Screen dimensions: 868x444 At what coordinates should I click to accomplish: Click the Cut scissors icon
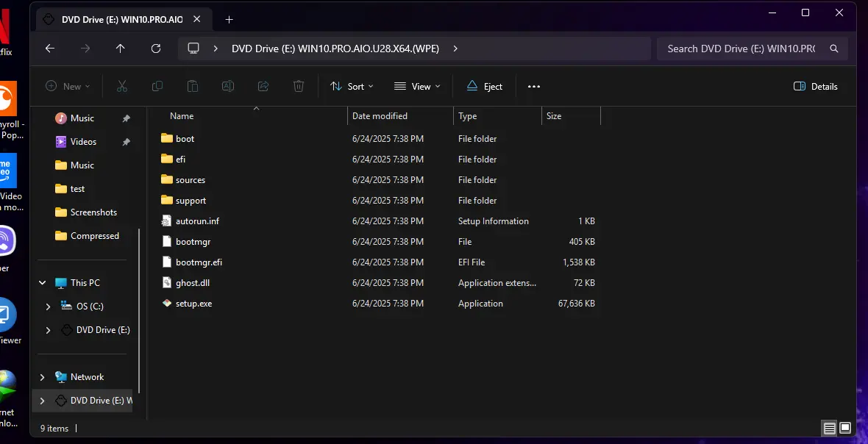coord(122,86)
